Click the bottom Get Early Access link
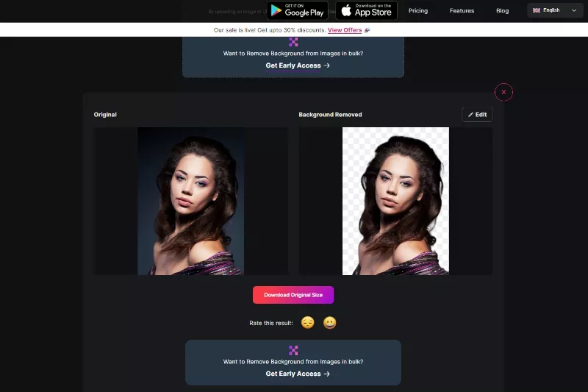Screen dimensions: 588x392 tap(298, 374)
